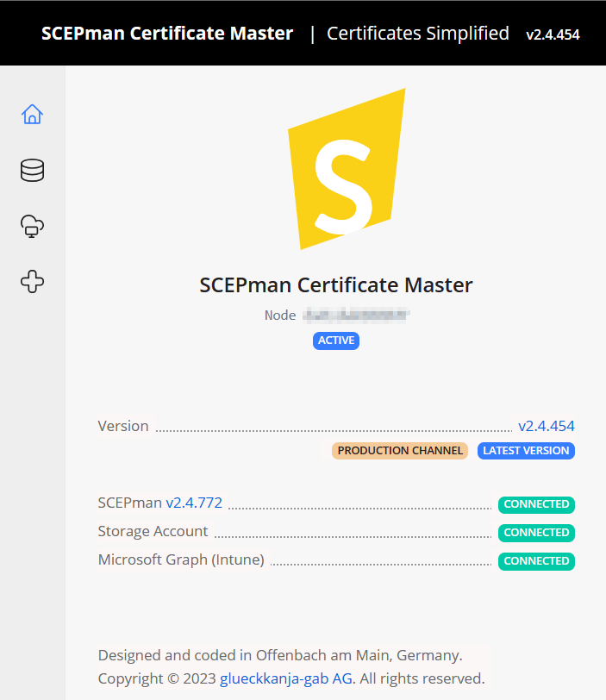This screenshot has width=606, height=700.
Task: Click the yellow SCEPman S logo
Action: click(347, 169)
